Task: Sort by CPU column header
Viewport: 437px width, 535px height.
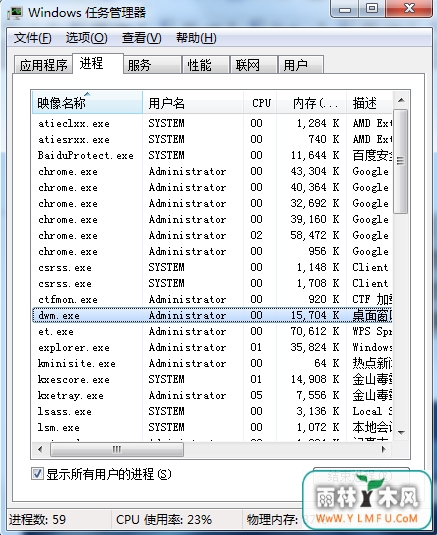Action: (260, 102)
